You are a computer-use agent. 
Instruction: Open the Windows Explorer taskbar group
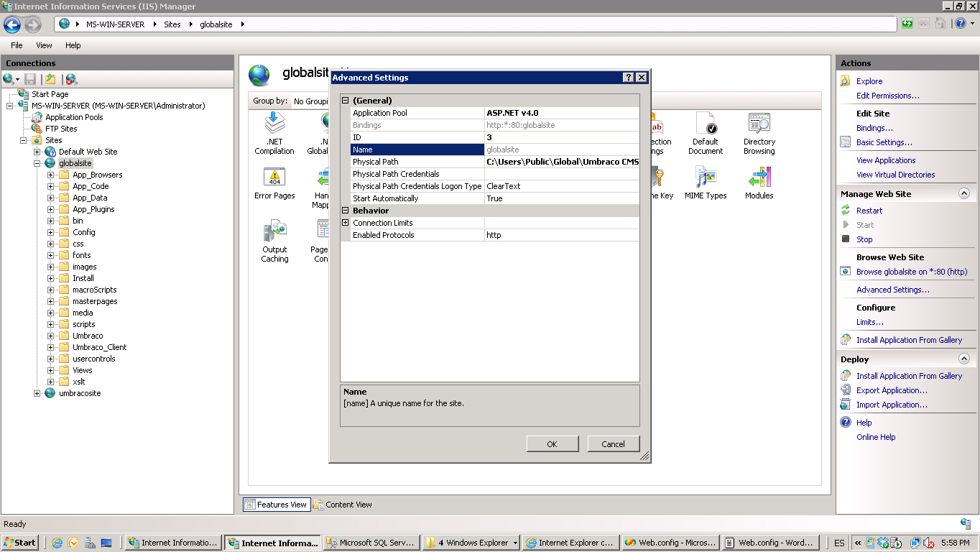coord(472,543)
